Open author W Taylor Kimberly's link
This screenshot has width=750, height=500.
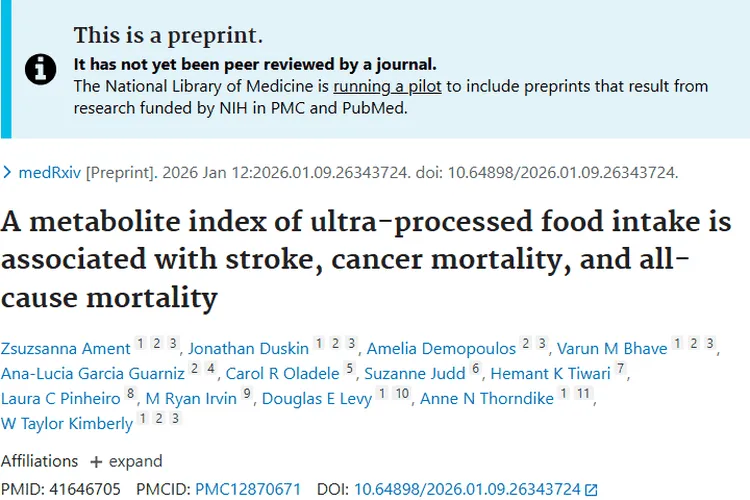[x=67, y=424]
